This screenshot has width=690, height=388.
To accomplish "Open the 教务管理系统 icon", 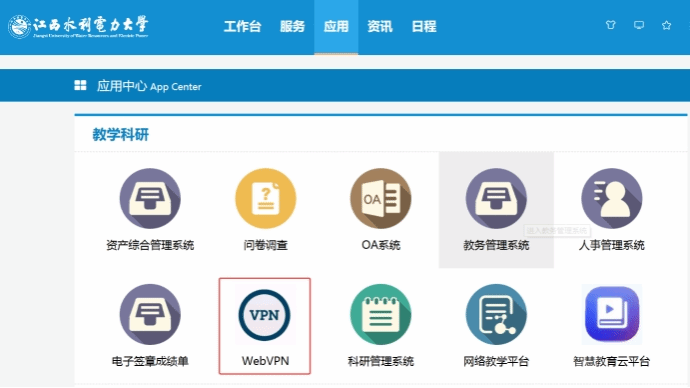I will (496, 198).
